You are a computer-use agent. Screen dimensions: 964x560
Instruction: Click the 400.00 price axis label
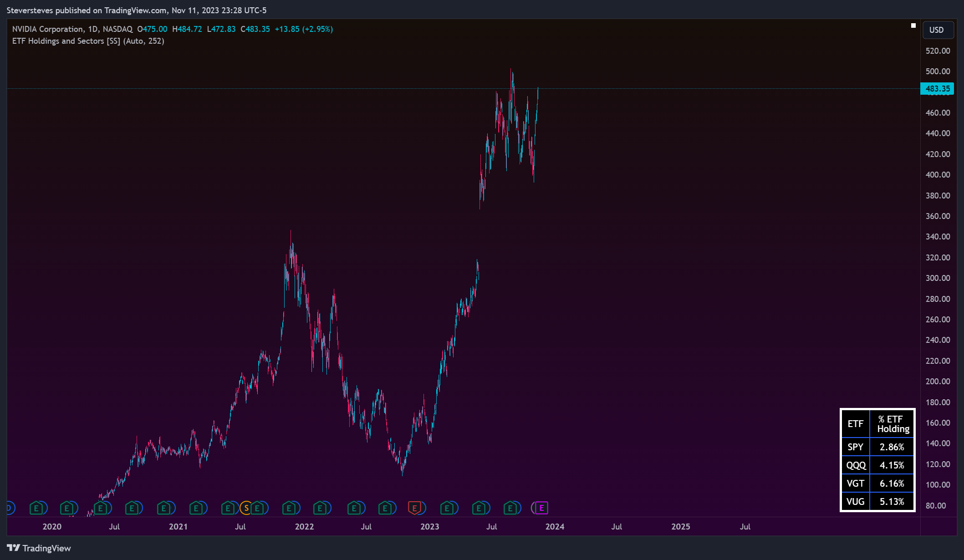(938, 175)
